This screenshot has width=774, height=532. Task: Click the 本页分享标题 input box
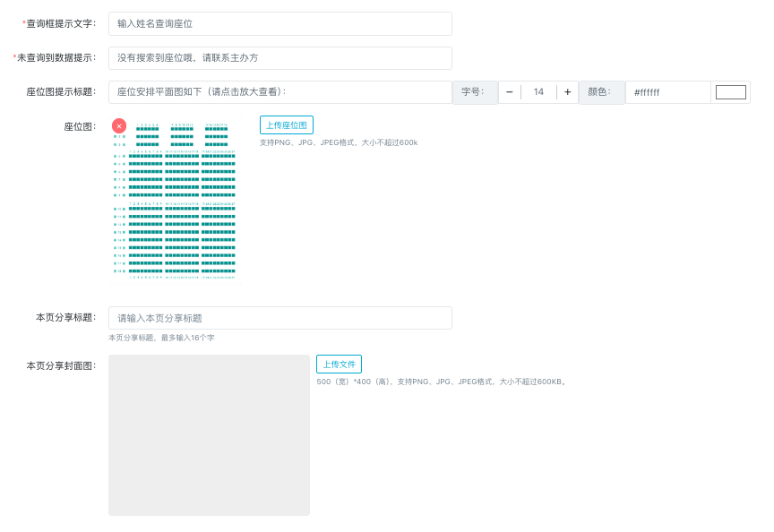coord(279,318)
